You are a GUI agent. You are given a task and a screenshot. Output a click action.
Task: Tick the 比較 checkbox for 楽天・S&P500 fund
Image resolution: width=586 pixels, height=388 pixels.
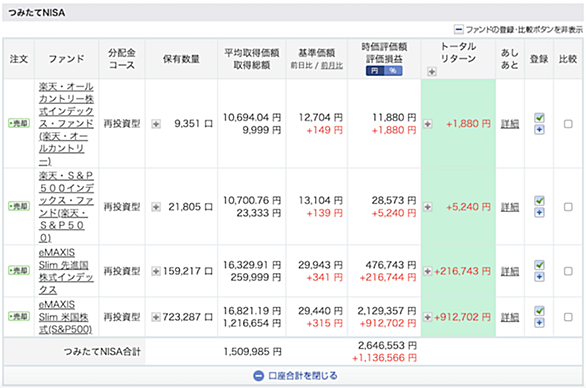pos(568,207)
